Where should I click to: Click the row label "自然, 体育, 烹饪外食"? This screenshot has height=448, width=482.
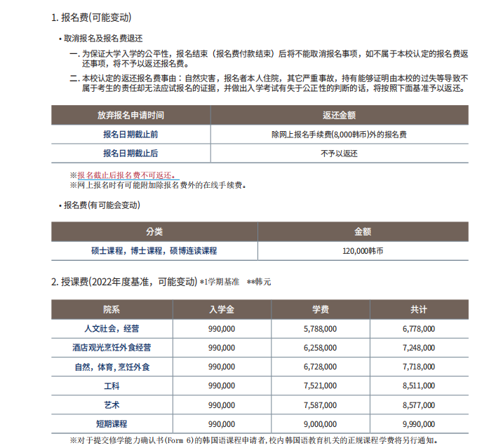tap(112, 367)
